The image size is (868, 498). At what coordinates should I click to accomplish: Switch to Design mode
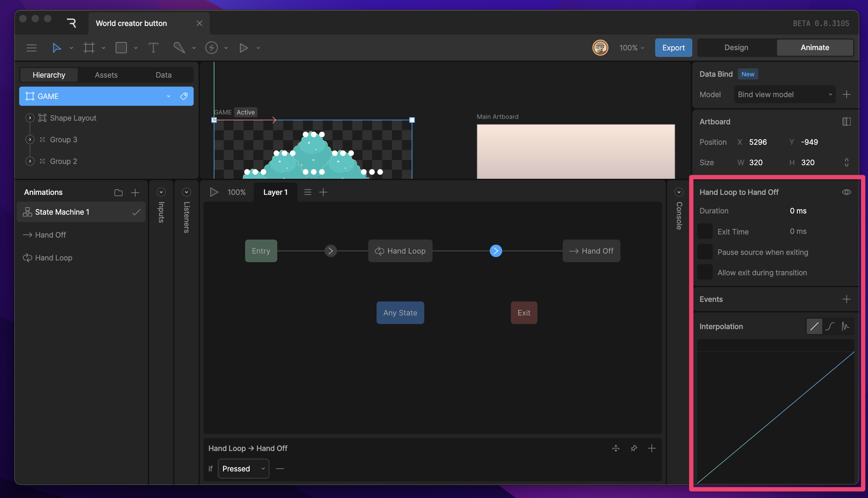pos(736,48)
